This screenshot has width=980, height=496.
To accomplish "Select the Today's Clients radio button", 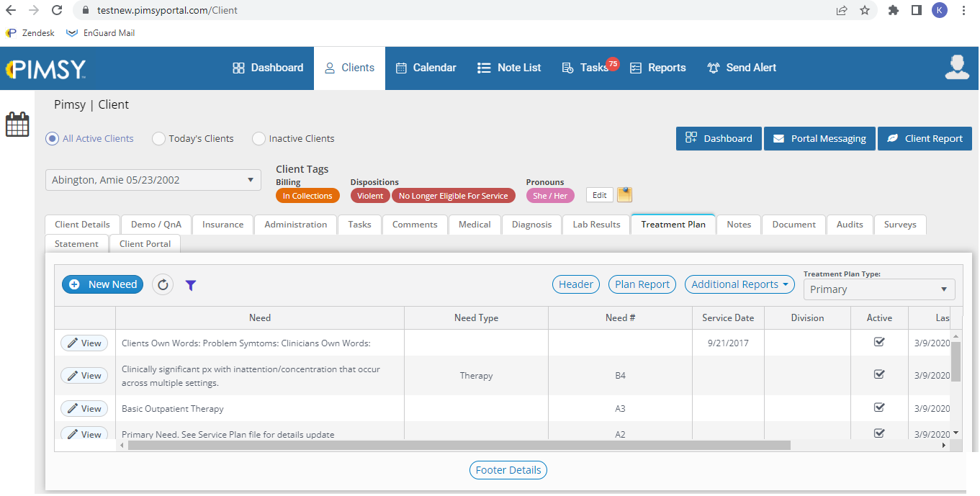I will 158,138.
